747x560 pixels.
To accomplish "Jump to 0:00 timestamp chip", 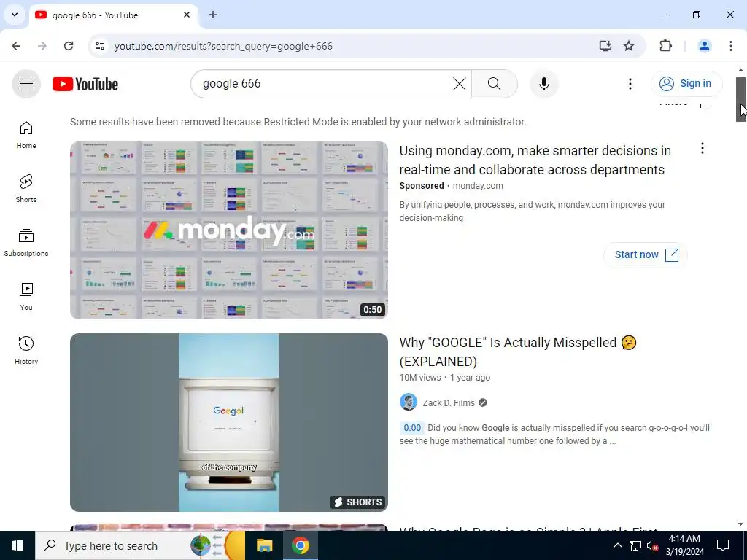I will (412, 427).
